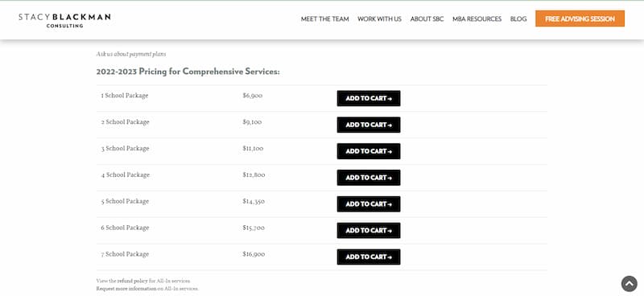Open the Meet the Team menu
Screen dimensions: 644x296
tap(325, 18)
